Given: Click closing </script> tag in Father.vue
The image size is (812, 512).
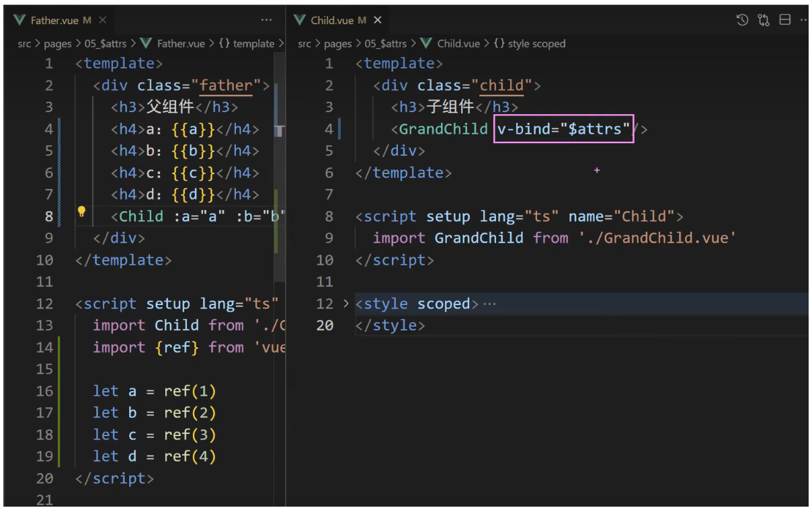Looking at the screenshot, I should (x=115, y=478).
